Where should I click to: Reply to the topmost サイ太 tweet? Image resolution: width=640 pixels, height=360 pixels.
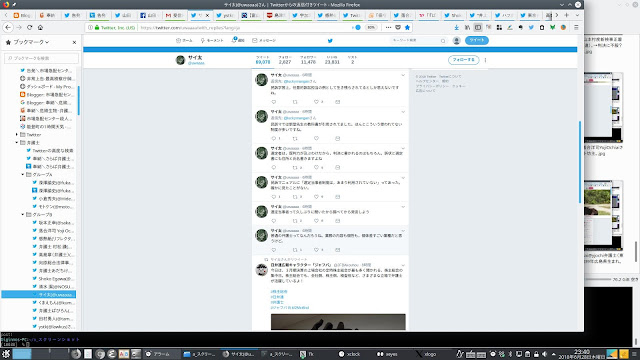[x=274, y=102]
